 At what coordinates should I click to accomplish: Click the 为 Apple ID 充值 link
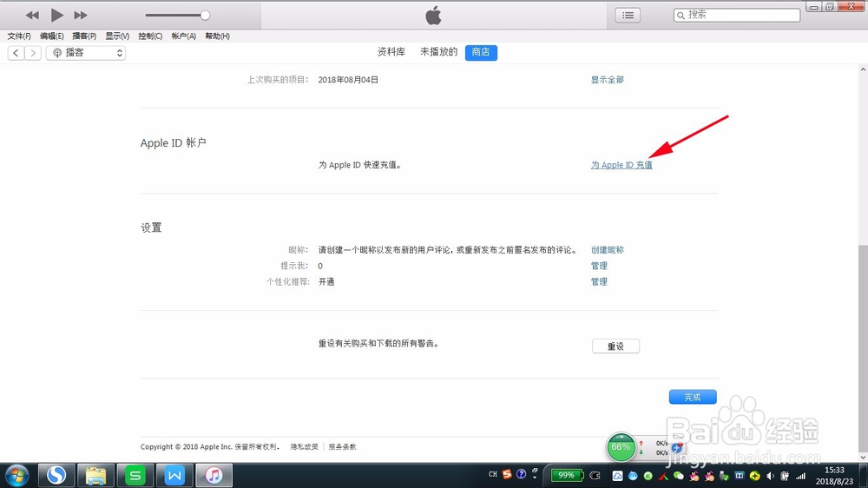click(621, 165)
